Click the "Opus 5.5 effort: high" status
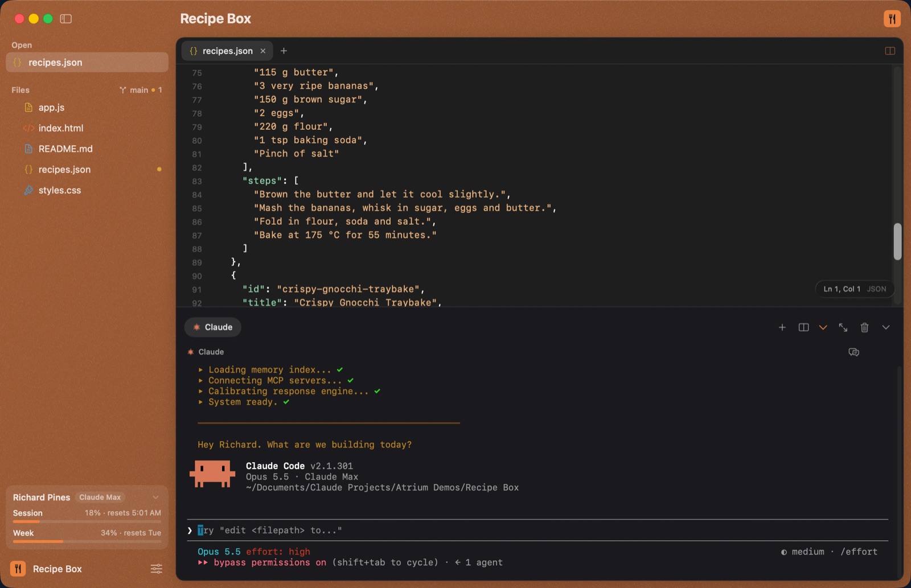The height and width of the screenshot is (588, 911). 254,552
